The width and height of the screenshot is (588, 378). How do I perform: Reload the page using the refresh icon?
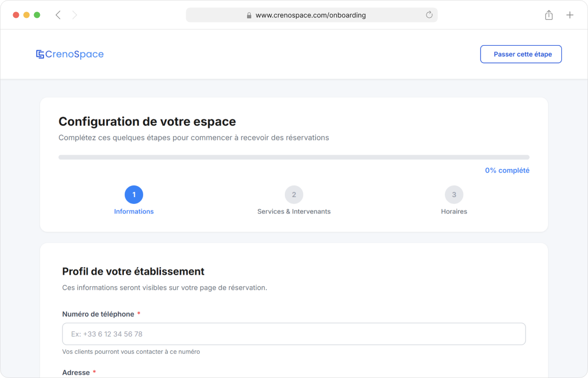pos(430,15)
